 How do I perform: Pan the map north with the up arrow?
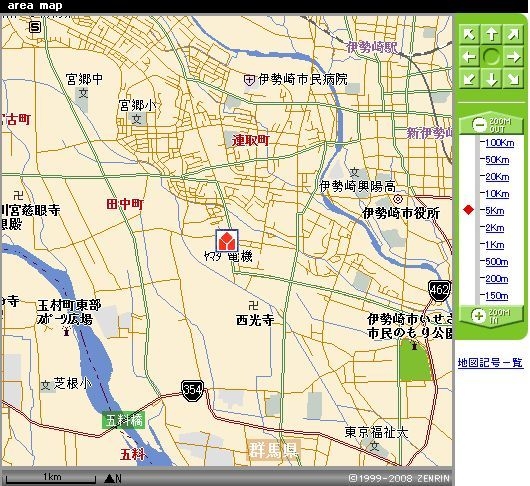pos(491,35)
